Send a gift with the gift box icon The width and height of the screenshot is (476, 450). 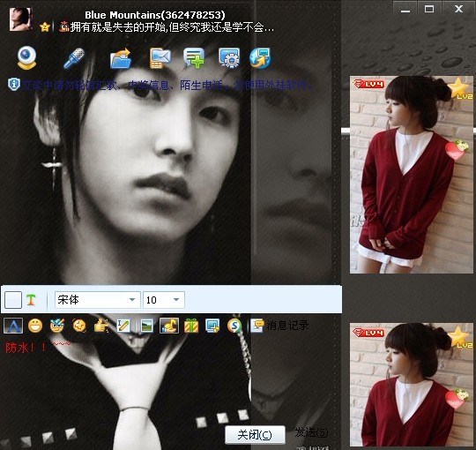click(191, 326)
